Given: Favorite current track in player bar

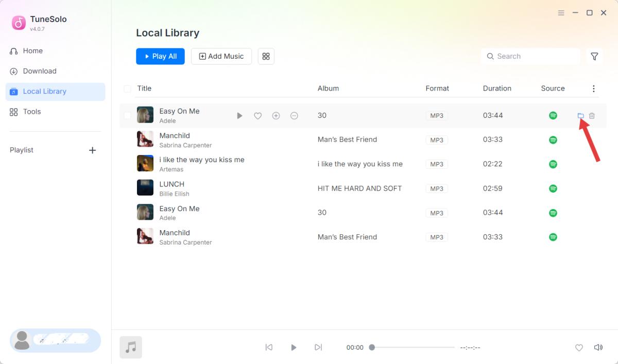Looking at the screenshot, I should point(579,348).
